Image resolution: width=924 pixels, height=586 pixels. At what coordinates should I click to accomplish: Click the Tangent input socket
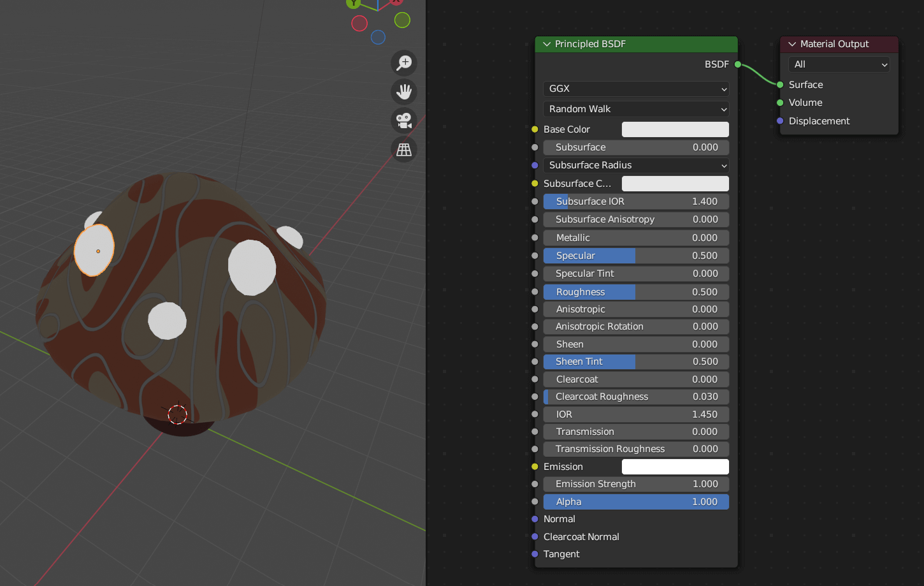[x=535, y=554]
